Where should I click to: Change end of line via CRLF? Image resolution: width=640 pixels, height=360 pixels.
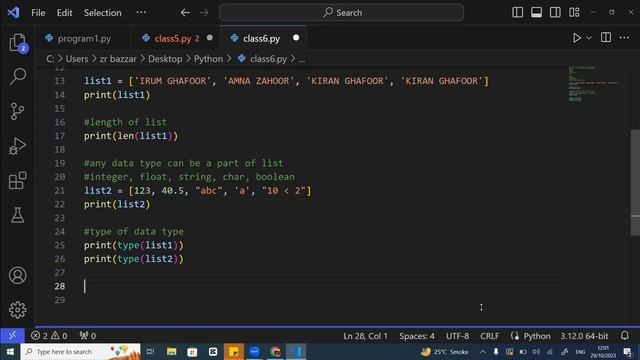[x=489, y=336]
